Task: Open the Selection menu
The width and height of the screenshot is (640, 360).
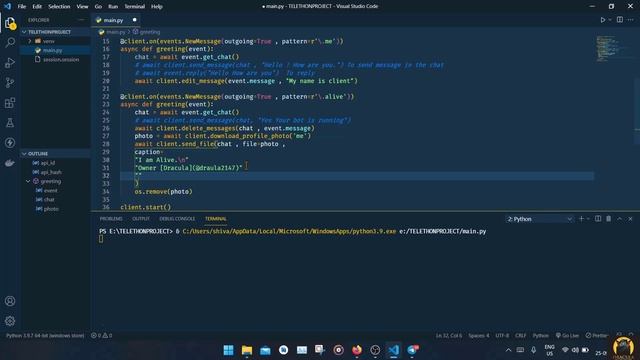Action: [x=59, y=7]
